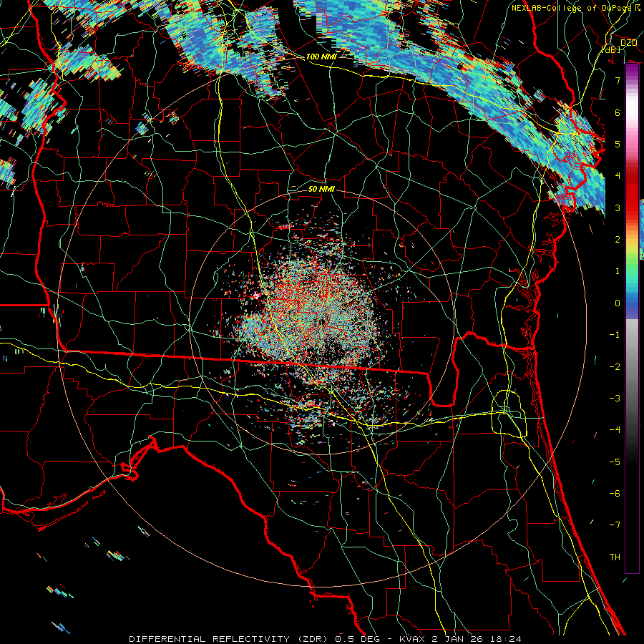Click the [dB] units label
Image resolution: width=644 pixels, height=644 pixels.
tap(610, 49)
